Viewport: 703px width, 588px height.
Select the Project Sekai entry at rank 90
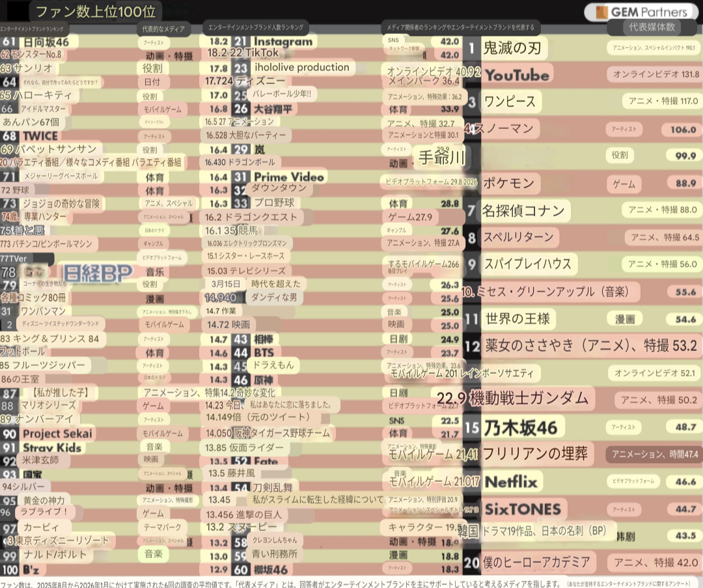[57, 434]
